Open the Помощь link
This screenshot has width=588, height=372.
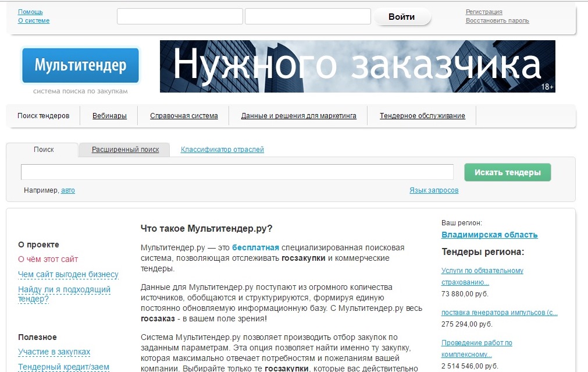[30, 12]
